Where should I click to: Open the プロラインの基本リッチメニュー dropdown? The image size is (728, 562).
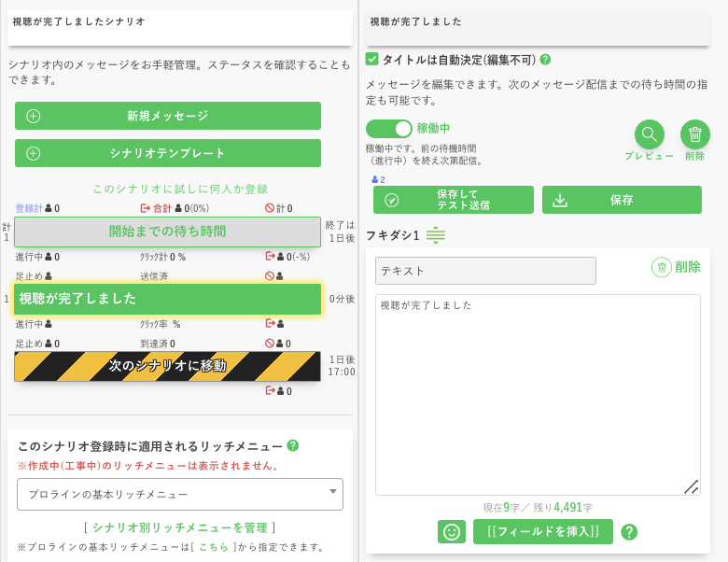[180, 494]
